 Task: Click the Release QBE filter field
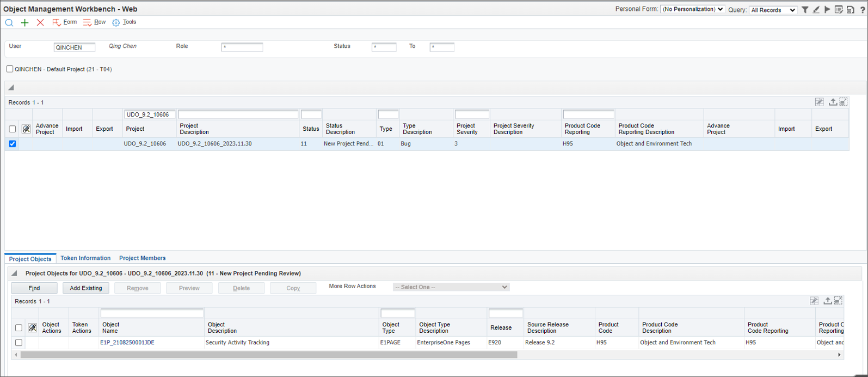506,313
